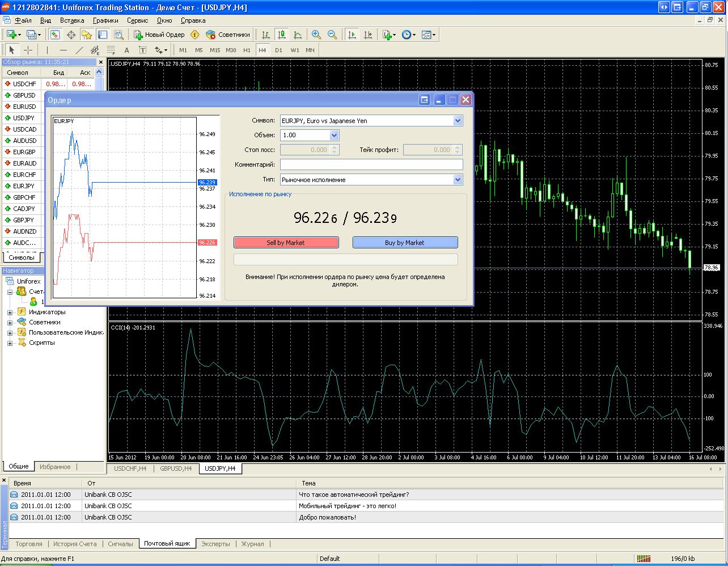Switch timeframe to M30
The width and height of the screenshot is (728, 566).
(231, 50)
